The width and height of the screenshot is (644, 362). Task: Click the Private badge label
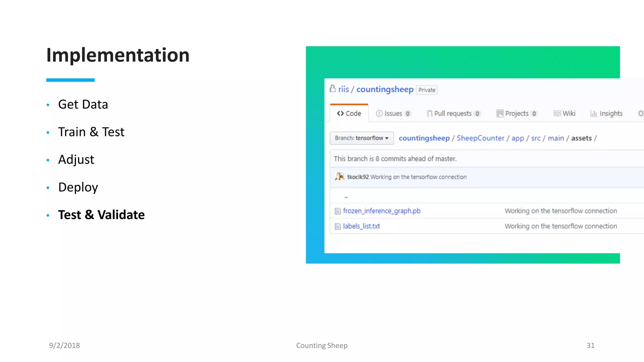[x=427, y=90]
